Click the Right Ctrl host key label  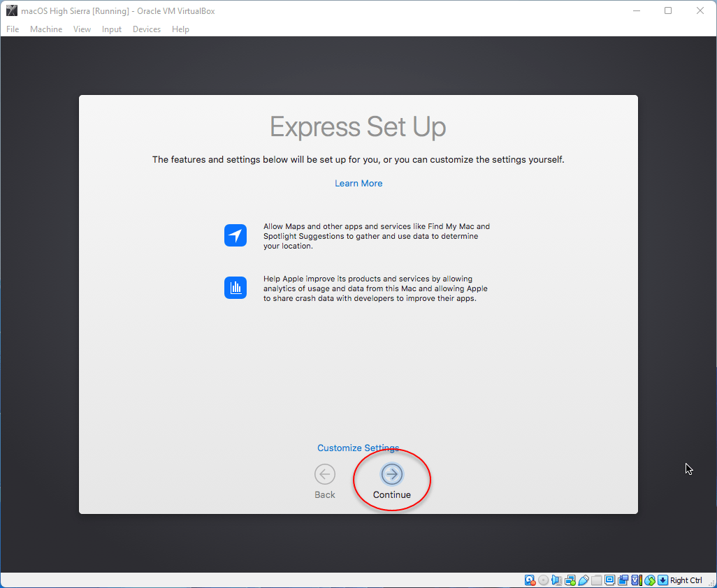[686, 580]
